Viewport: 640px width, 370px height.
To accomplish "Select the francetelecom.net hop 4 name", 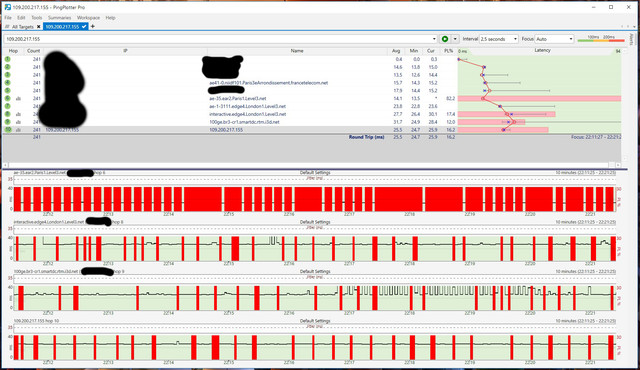I will [269, 83].
